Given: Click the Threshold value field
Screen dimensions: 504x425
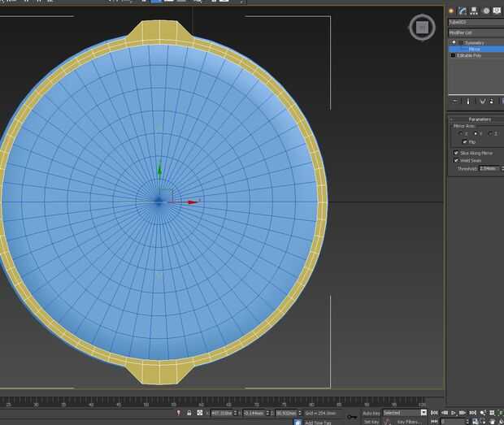Looking at the screenshot, I should 489,168.
